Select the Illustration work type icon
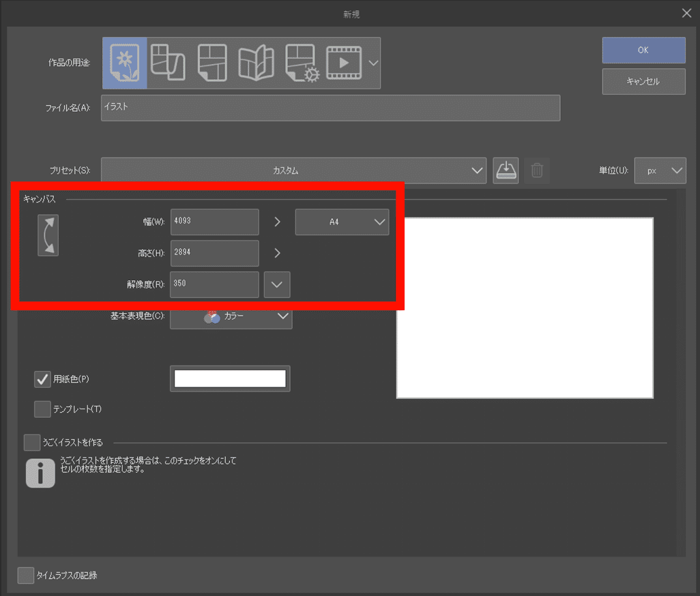This screenshot has height=596, width=700. [x=125, y=63]
